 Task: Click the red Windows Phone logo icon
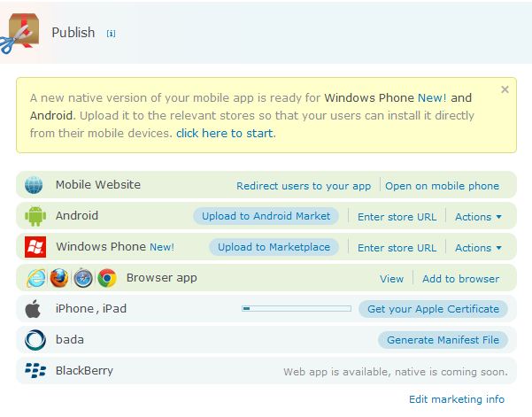click(x=35, y=247)
